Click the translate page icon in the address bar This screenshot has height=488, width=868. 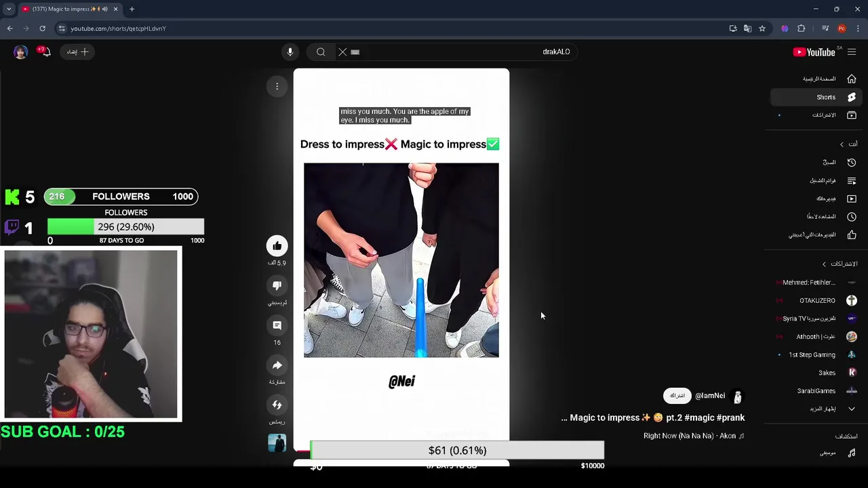click(747, 28)
